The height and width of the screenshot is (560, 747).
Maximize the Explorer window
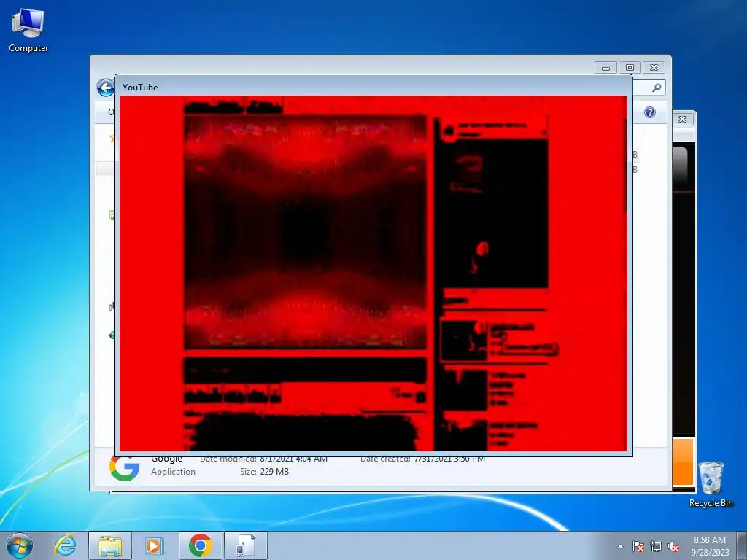point(630,68)
